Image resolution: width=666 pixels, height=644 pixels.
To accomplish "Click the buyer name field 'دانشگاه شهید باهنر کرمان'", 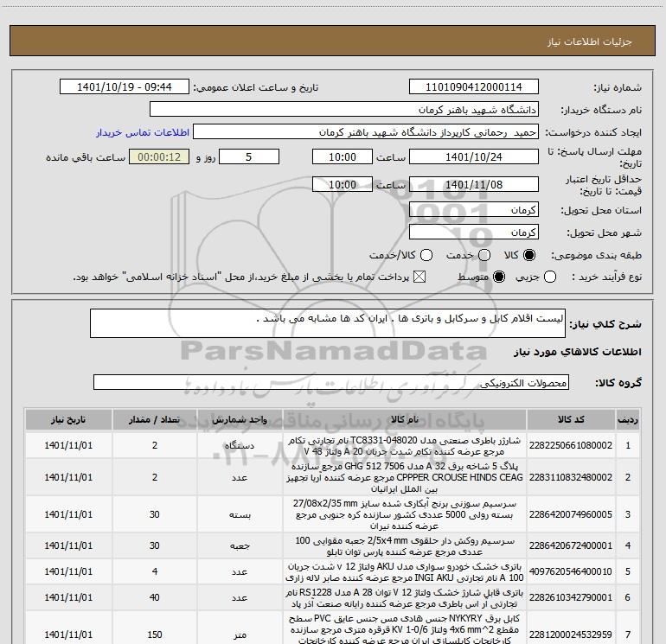I will (344, 110).
